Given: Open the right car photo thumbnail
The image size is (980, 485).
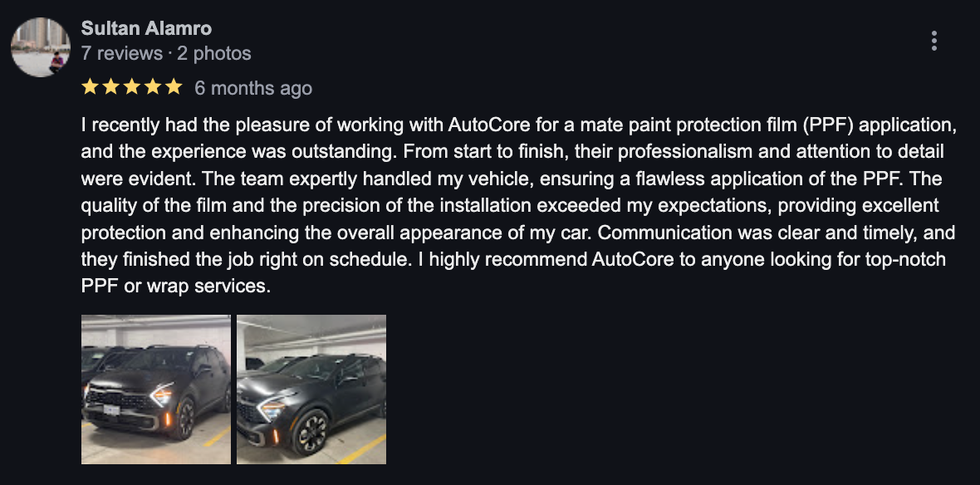Looking at the screenshot, I should pyautogui.click(x=311, y=389).
